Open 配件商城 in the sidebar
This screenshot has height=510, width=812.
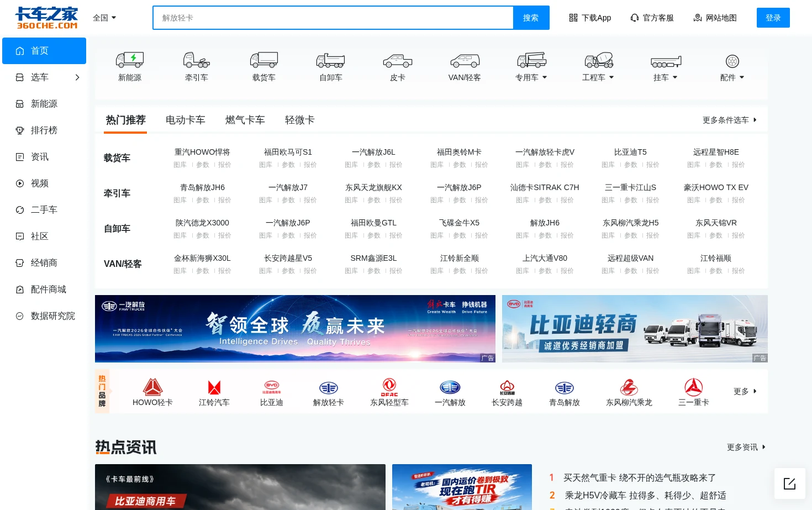tap(44, 290)
